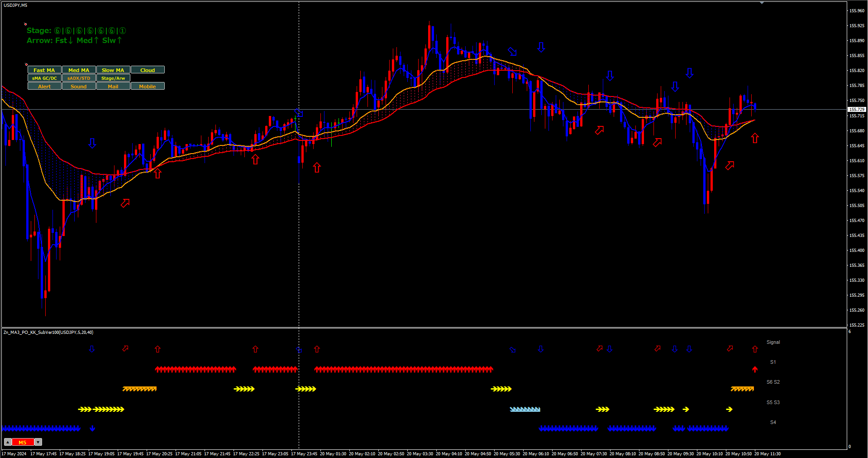Click the 20 May 01:30 time label

coord(333,453)
